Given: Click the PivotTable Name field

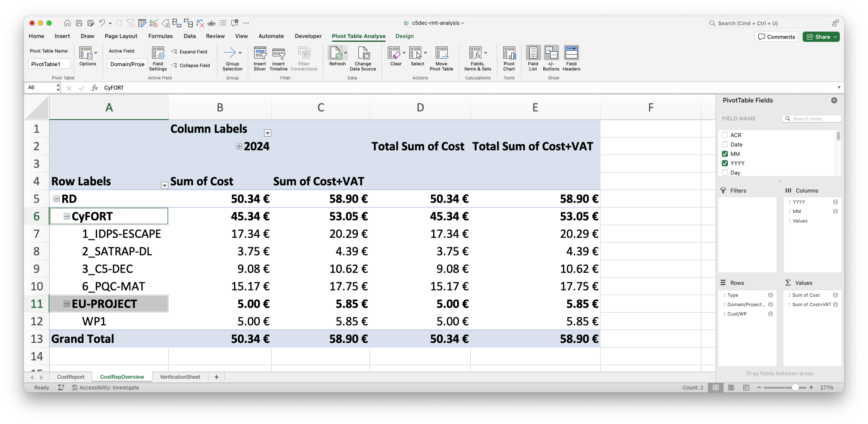Looking at the screenshot, I should coord(49,64).
